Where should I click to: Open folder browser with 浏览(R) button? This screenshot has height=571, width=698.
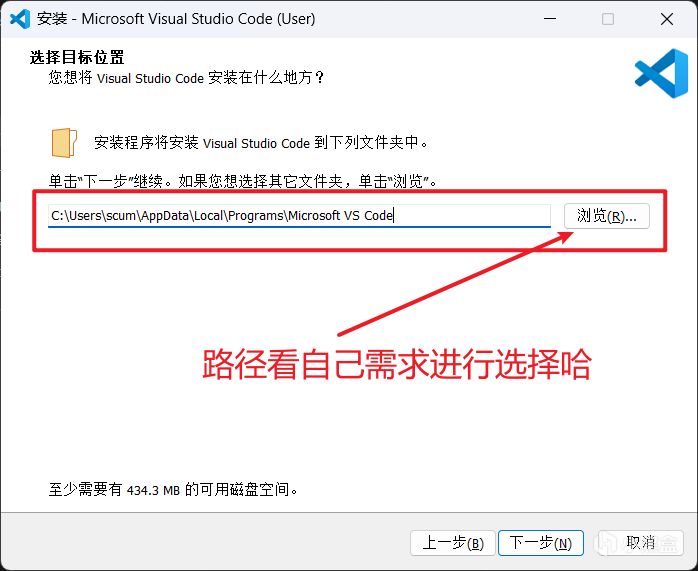pos(607,216)
